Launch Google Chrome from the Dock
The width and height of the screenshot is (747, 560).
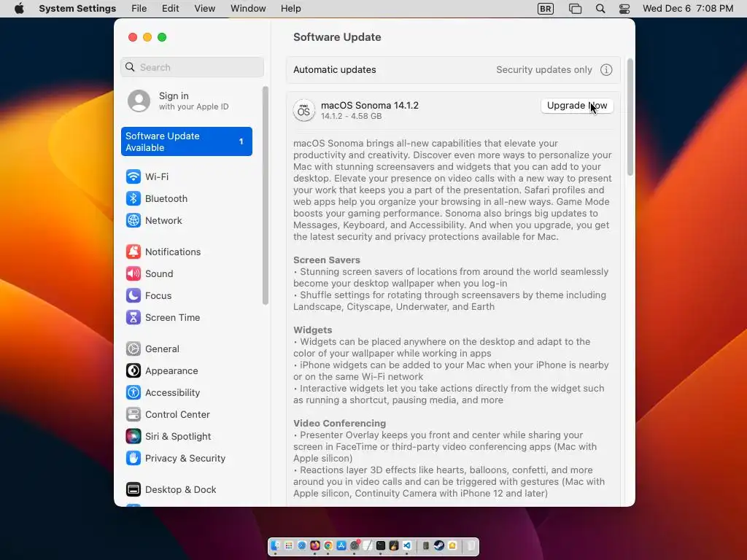pos(328,545)
